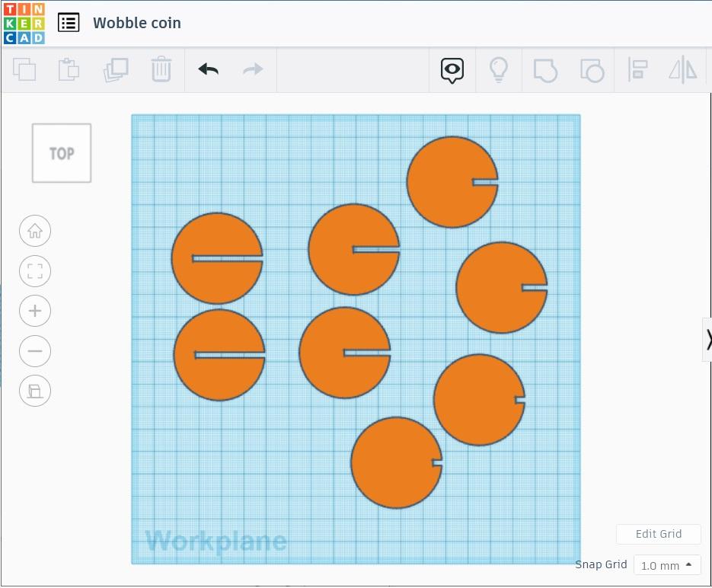The image size is (712, 588).
Task: Toggle the Show all lightbulb icon
Action: point(499,69)
